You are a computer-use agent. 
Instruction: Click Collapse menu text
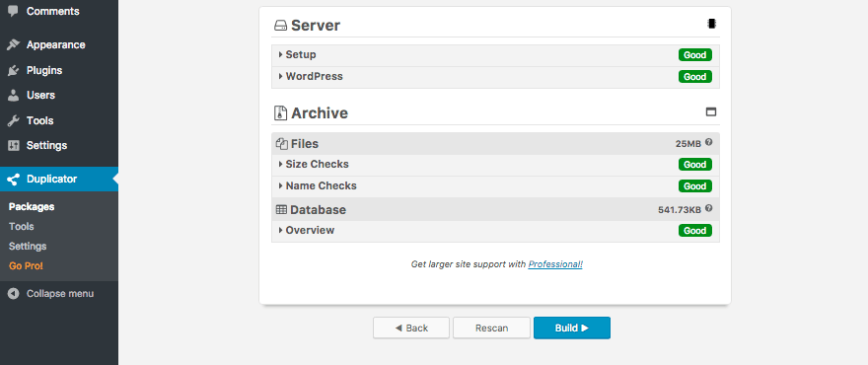click(x=60, y=294)
